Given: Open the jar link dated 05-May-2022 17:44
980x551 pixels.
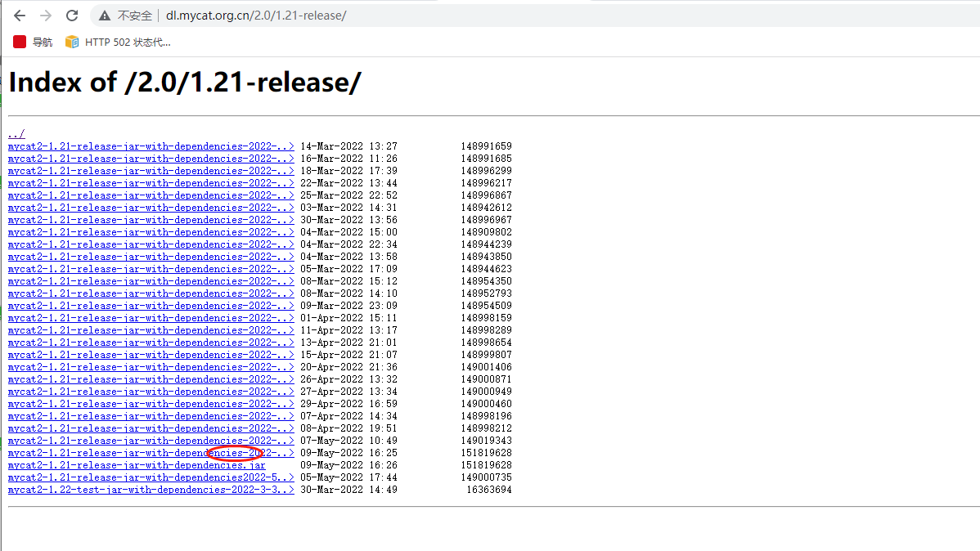Looking at the screenshot, I should tap(151, 477).
